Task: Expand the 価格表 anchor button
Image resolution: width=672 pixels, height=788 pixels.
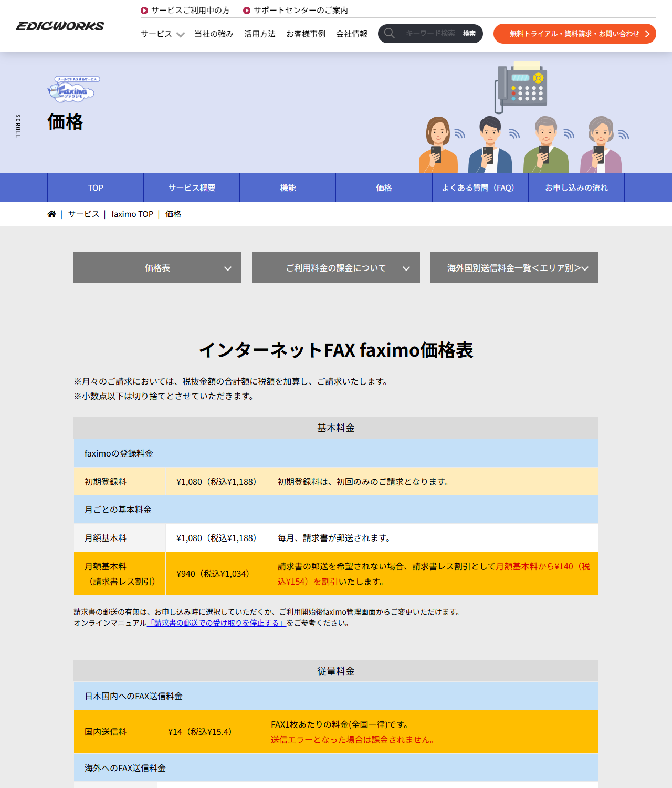Action: coord(157,268)
